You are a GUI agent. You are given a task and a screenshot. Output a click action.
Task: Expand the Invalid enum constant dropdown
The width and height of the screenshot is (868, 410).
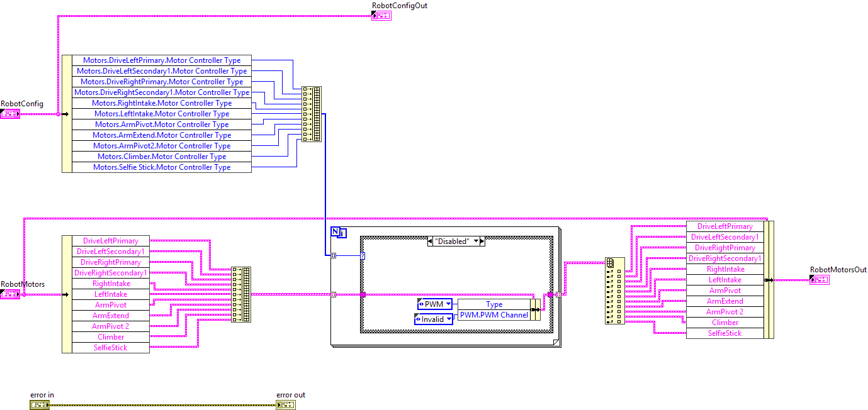[450, 319]
